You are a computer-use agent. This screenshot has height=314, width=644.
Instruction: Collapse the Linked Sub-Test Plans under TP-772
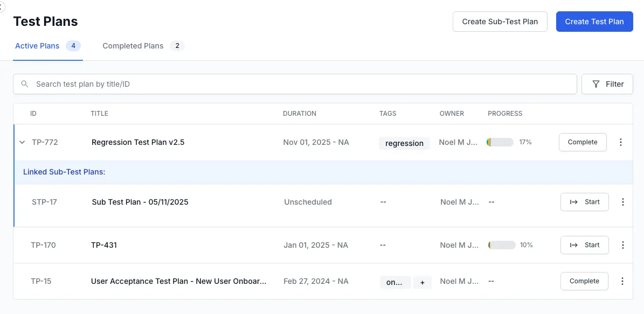(22, 142)
